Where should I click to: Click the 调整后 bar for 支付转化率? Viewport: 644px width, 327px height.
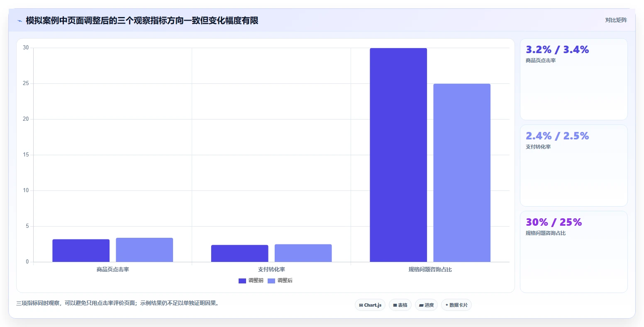[x=303, y=253]
